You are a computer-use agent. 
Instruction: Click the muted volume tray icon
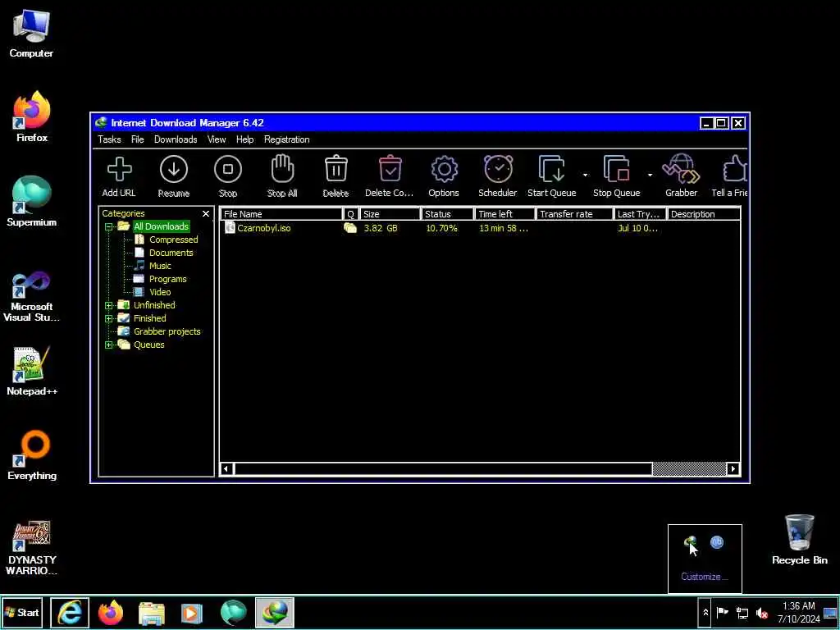coord(762,613)
